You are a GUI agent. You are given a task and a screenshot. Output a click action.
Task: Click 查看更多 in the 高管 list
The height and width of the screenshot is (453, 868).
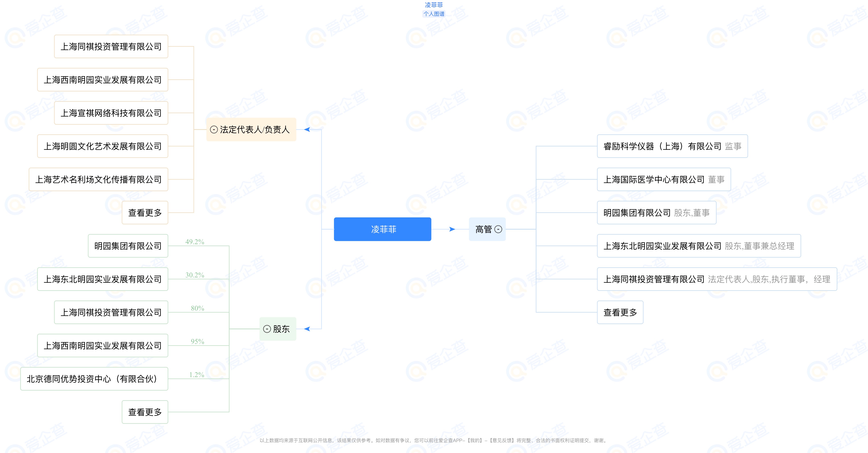(x=620, y=312)
